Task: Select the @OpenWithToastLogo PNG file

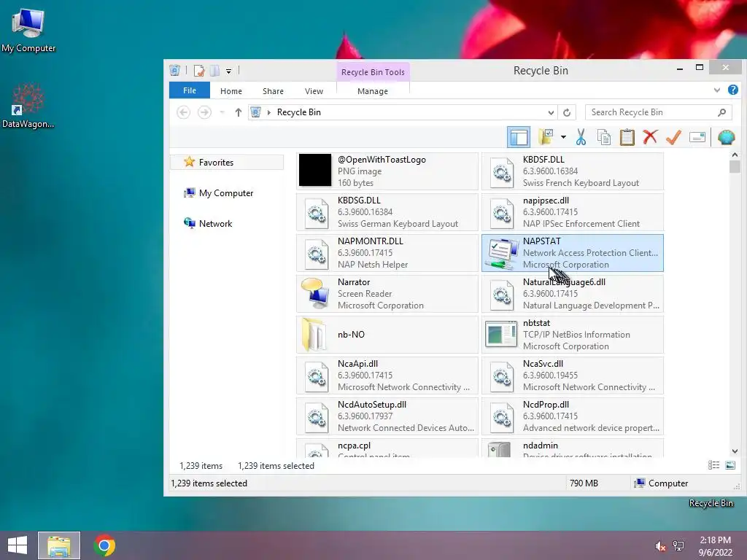Action: pyautogui.click(x=387, y=171)
